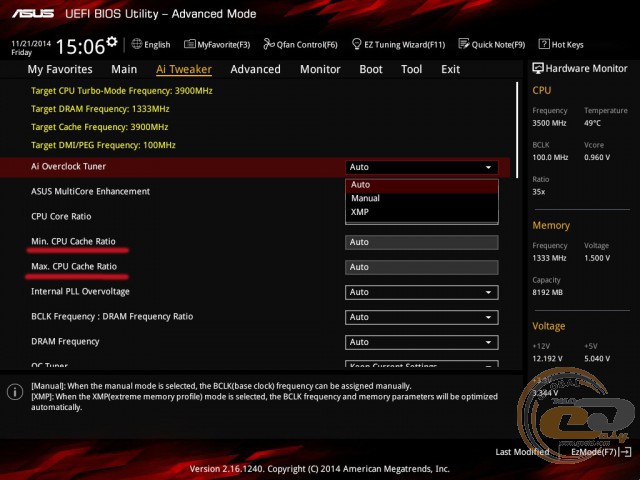Click the BCLK value 100.0 MHz
640x480 pixels.
point(550,158)
